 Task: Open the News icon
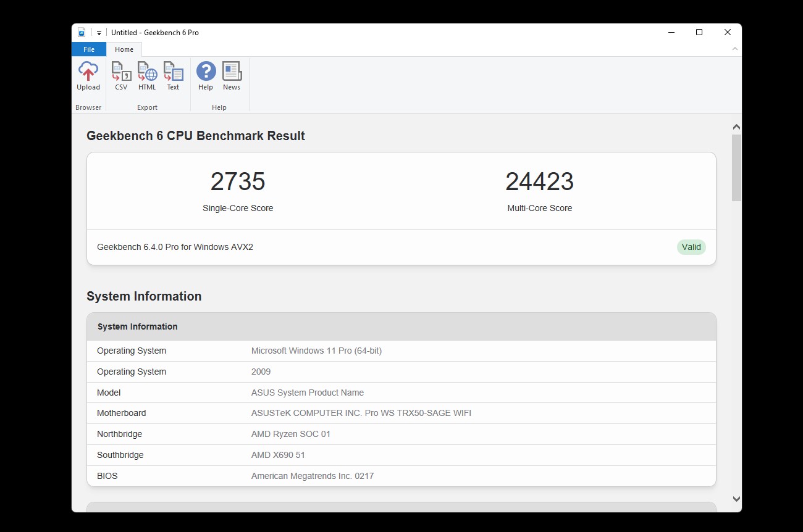click(x=232, y=77)
